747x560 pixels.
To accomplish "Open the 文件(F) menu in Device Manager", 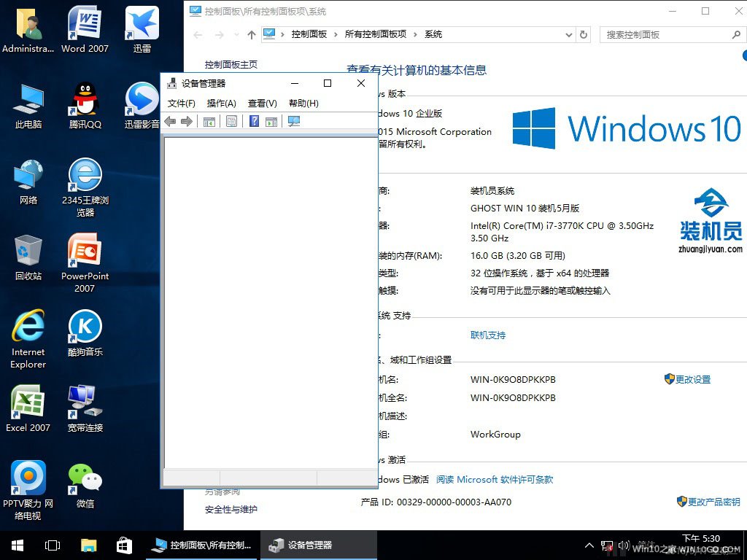I will (x=181, y=104).
